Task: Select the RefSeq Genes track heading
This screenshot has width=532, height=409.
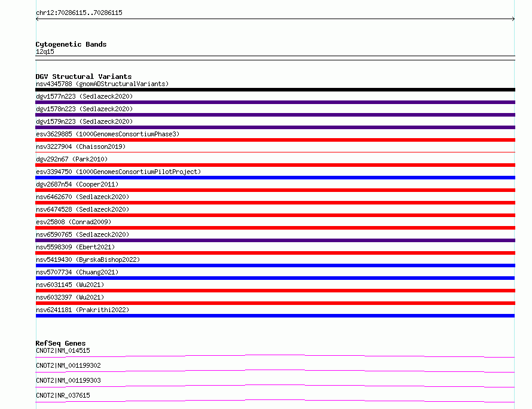Action: (60, 343)
